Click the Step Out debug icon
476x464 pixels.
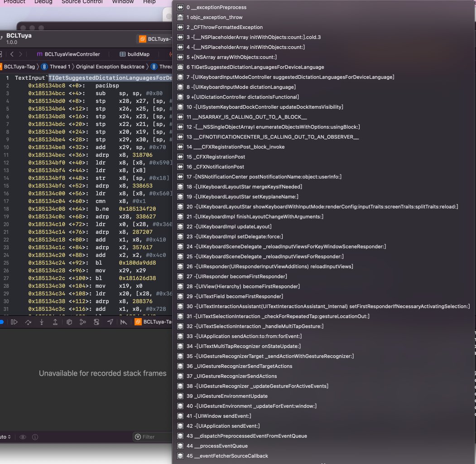point(55,322)
